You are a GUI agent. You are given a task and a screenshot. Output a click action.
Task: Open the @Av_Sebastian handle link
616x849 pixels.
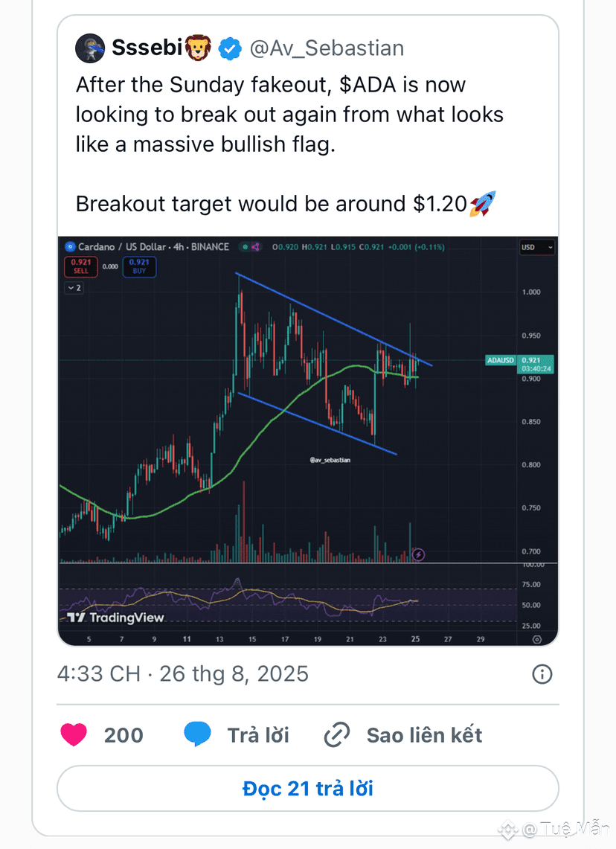[x=327, y=48]
